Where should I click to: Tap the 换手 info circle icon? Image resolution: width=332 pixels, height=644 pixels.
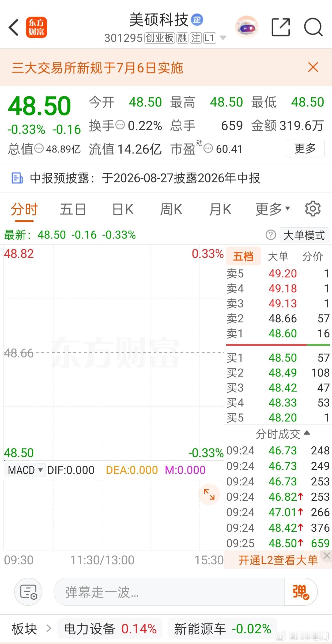click(120, 125)
